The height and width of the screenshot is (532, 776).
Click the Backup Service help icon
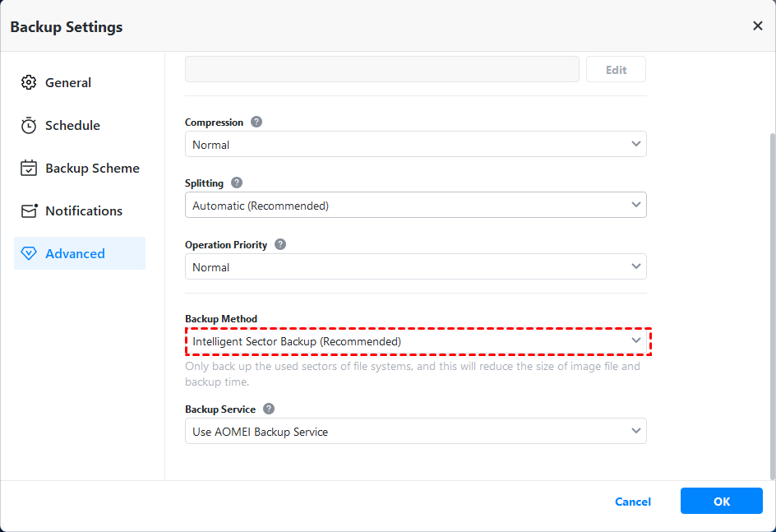point(269,409)
